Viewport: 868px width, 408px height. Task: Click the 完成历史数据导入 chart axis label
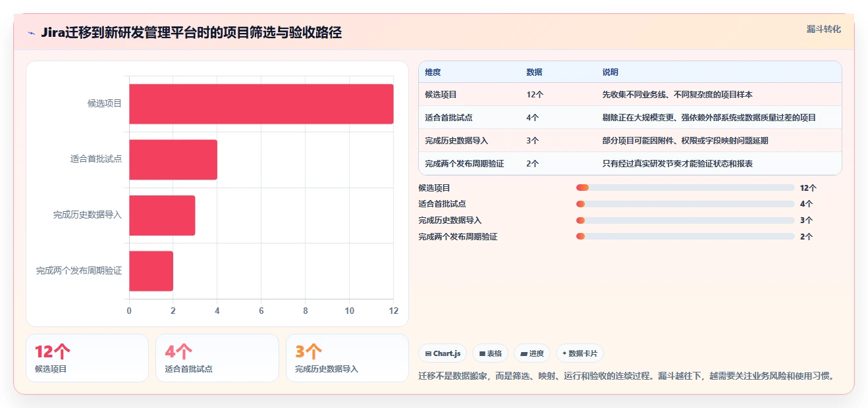(88, 215)
